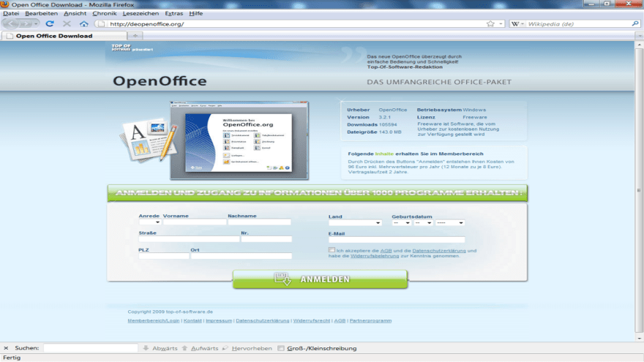Click the Wikipedia (de) search box
Screen dimensions: 644x362
pyautogui.click(x=578, y=24)
